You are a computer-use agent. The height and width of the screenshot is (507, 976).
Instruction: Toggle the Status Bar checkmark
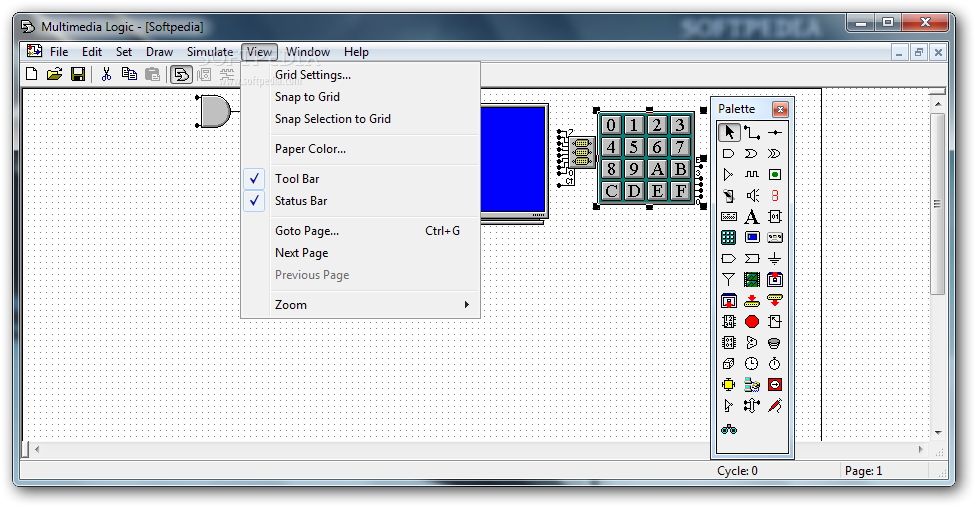[254, 201]
